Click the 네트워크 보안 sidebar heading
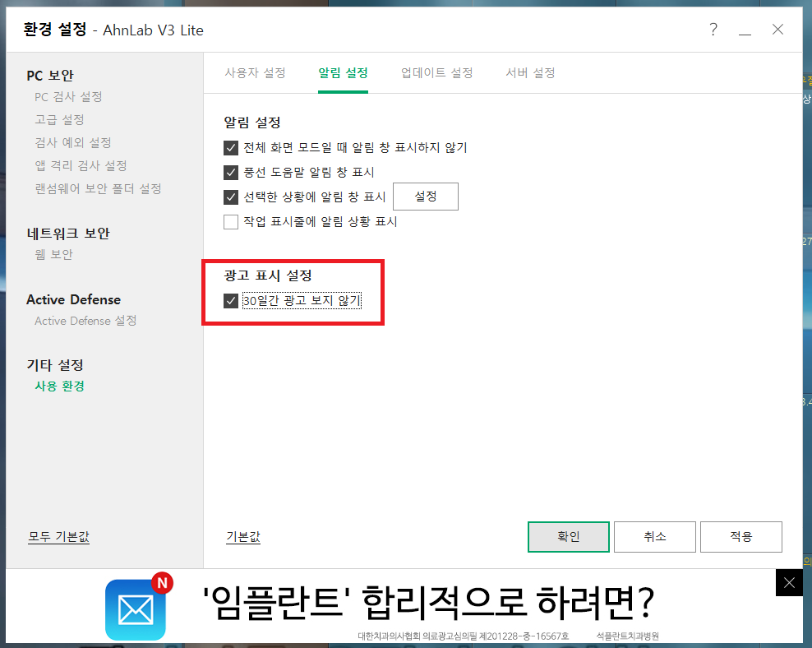This screenshot has height=648, width=812. click(68, 234)
